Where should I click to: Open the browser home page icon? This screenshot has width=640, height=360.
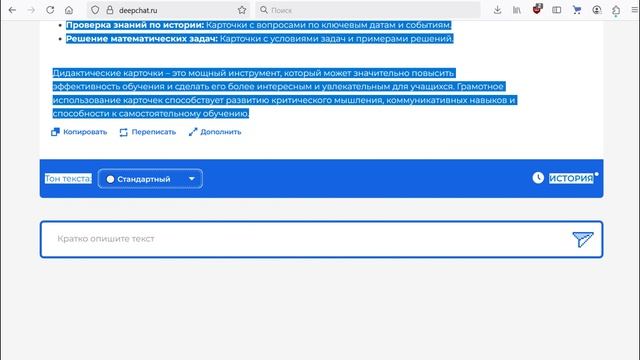[69, 10]
